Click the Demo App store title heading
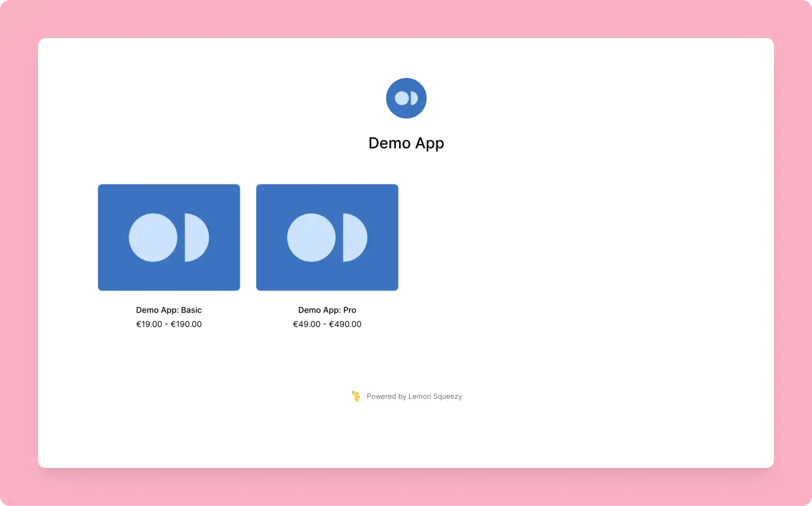The image size is (812, 506). pyautogui.click(x=406, y=143)
